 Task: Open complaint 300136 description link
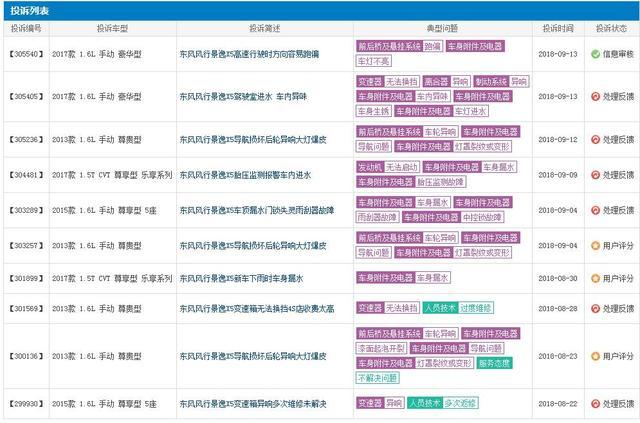253,356
